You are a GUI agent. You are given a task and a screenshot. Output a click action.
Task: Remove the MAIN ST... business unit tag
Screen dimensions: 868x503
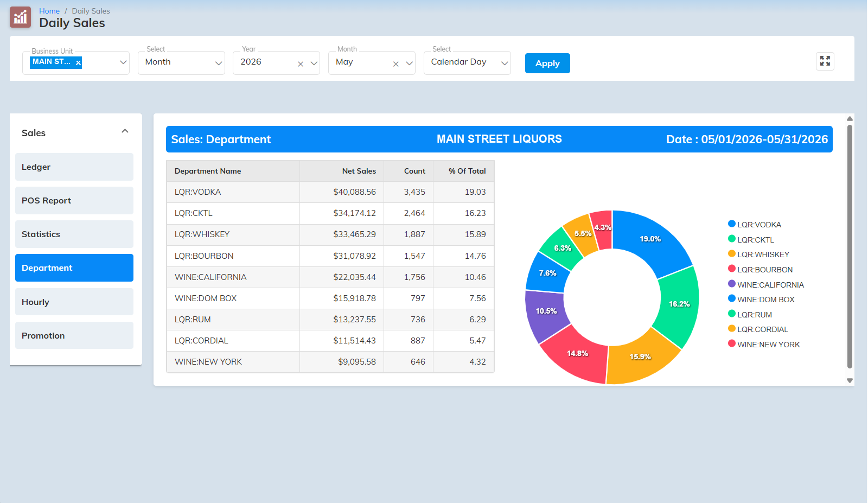[x=78, y=63]
